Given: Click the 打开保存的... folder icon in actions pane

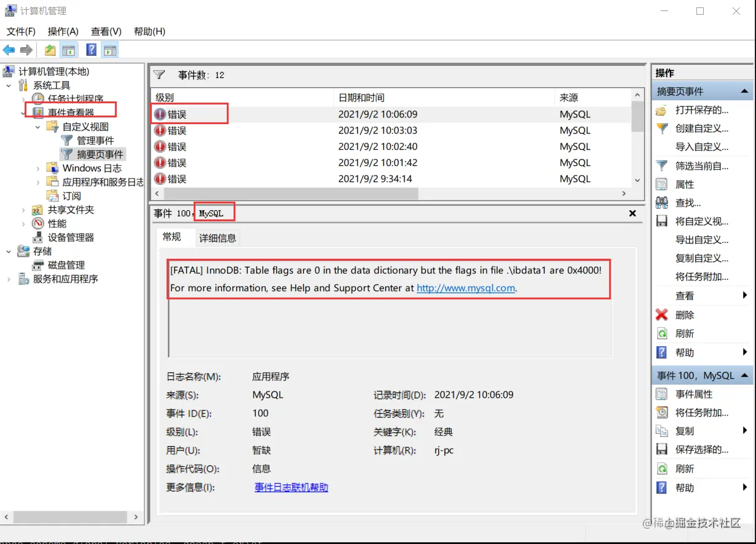Looking at the screenshot, I should [662, 111].
